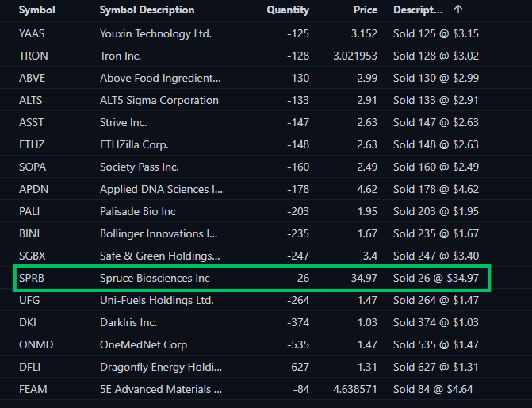Select the FEAM symbol cell

[33, 389]
